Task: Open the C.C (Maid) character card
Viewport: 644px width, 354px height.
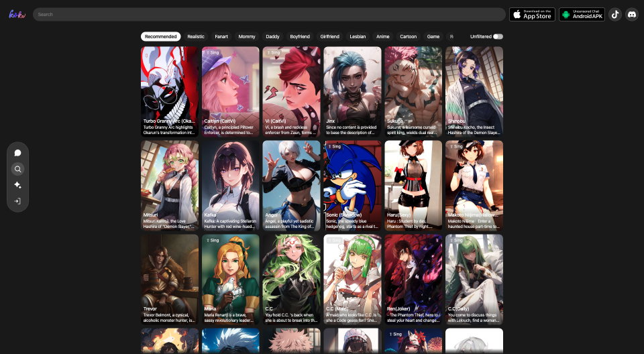Action: coord(352,280)
